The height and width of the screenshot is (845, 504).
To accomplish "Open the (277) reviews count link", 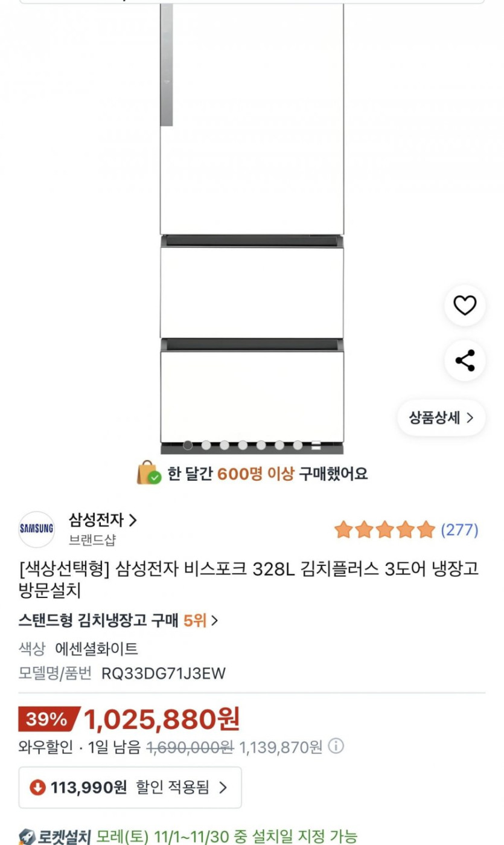I will pyautogui.click(x=459, y=530).
